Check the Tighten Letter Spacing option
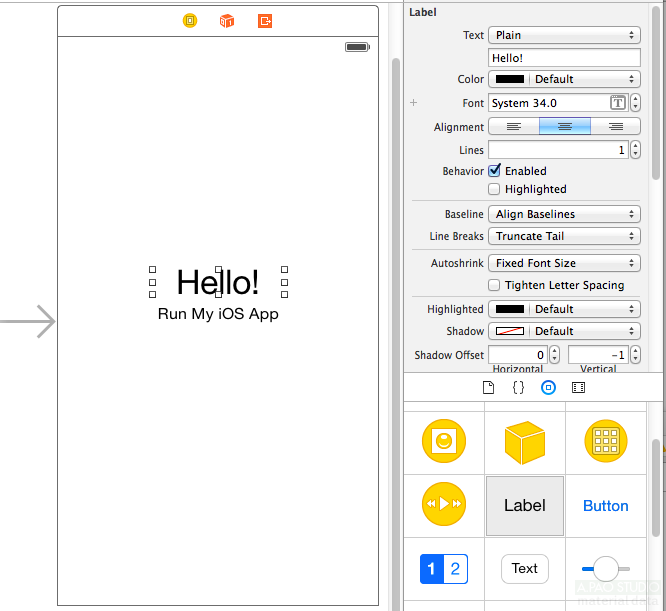This screenshot has height=611, width=666. tap(494, 285)
